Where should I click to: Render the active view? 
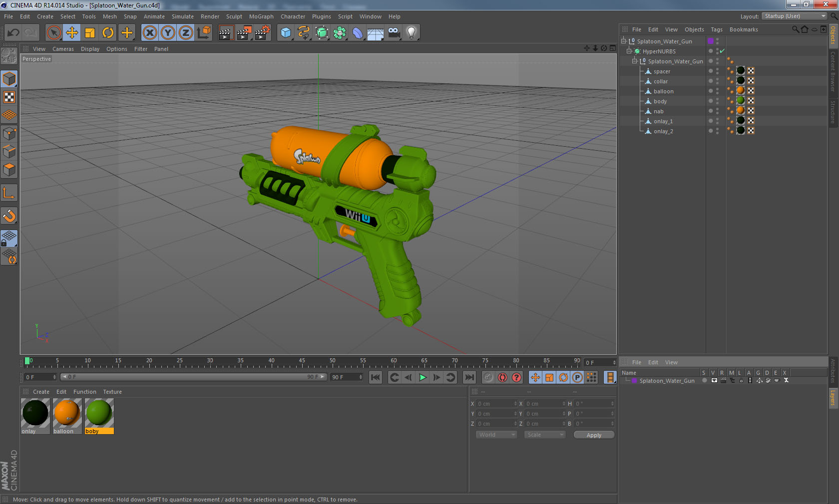[226, 33]
